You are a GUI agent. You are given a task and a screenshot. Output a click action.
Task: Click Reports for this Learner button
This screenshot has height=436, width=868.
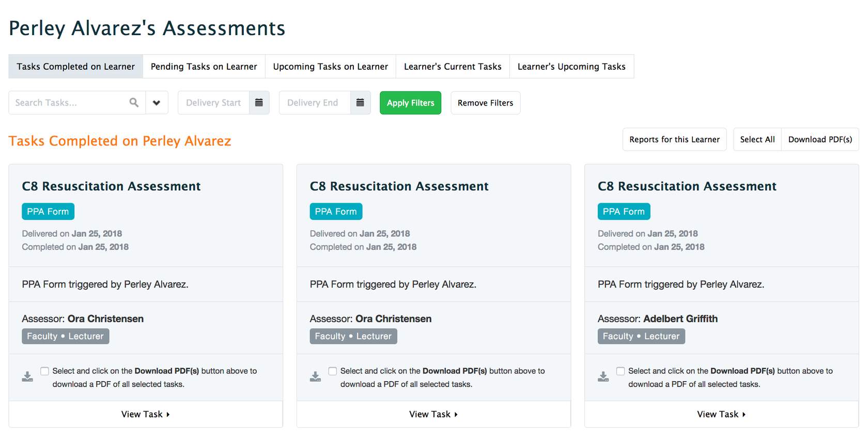(674, 140)
